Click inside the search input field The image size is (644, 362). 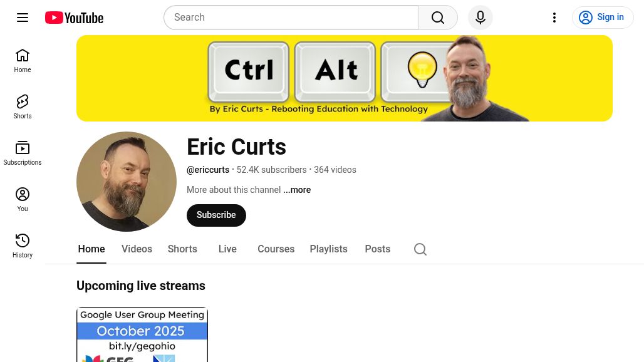tap(291, 17)
